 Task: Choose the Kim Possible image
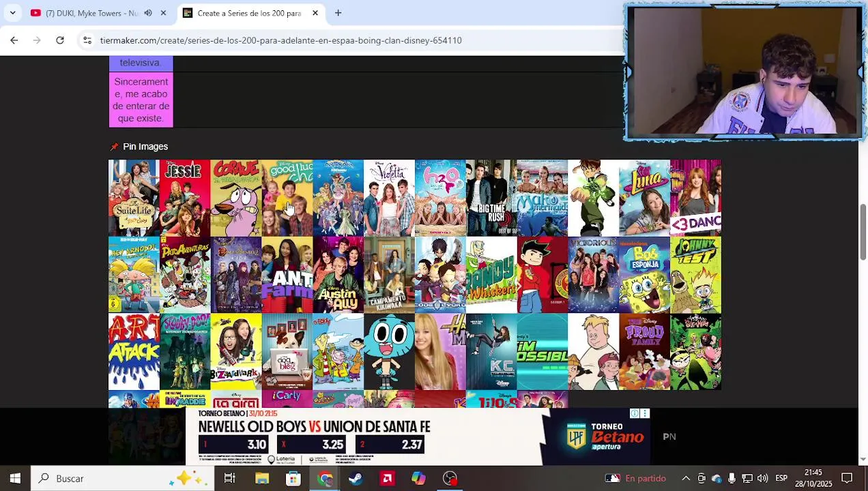click(x=542, y=352)
